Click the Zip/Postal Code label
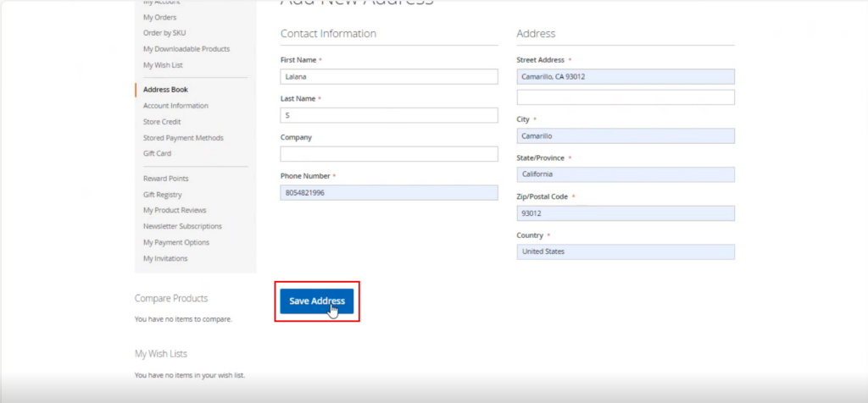The width and height of the screenshot is (868, 403). point(542,196)
